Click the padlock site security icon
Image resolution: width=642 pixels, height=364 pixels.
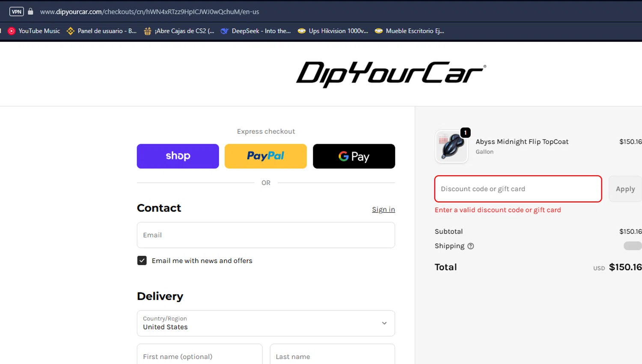[x=30, y=12]
